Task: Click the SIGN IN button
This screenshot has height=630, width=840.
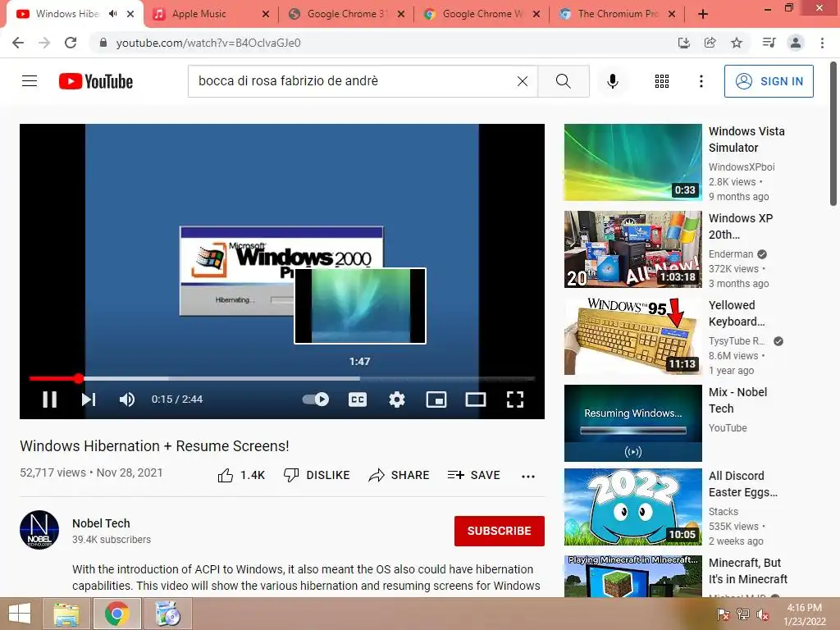Action: point(769,81)
